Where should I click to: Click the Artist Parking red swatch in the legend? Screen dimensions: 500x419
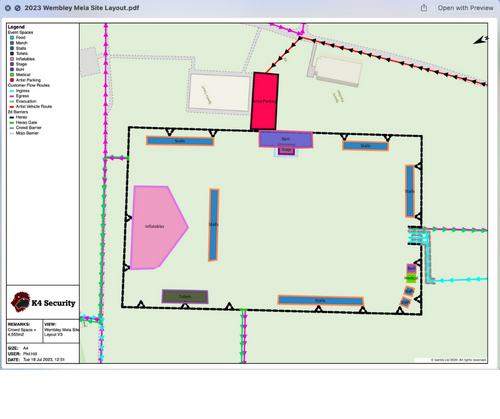click(12, 80)
